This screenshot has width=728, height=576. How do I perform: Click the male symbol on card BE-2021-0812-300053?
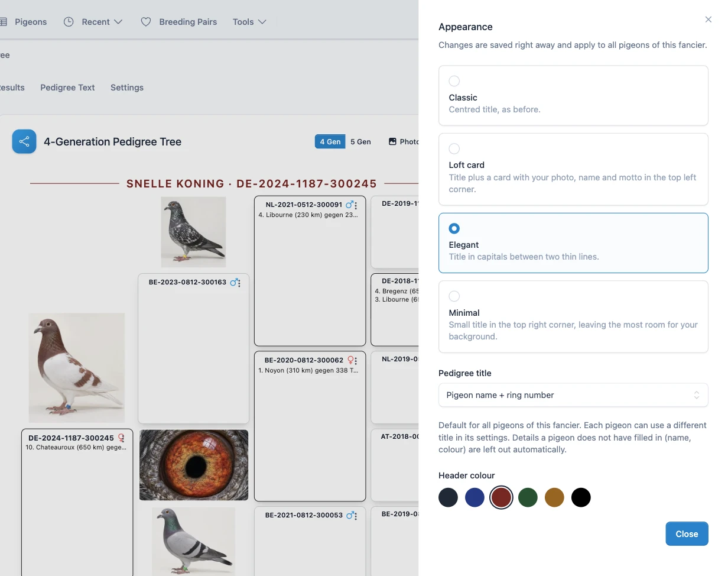[x=350, y=515]
